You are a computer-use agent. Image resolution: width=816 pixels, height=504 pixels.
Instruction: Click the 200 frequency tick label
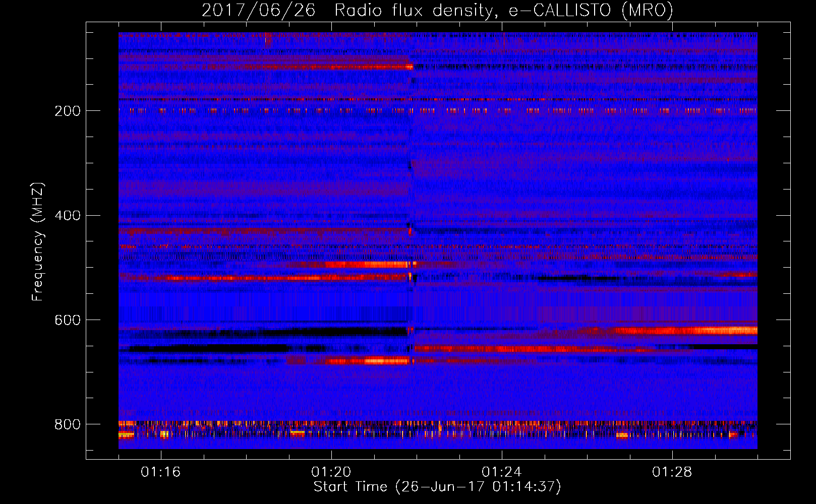(x=68, y=111)
